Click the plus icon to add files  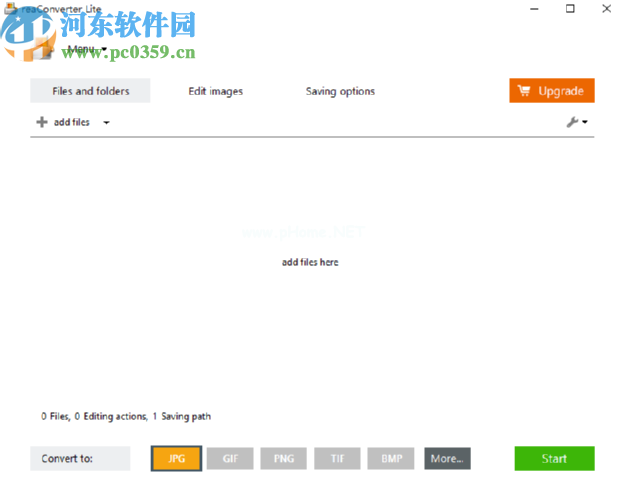[x=42, y=122]
